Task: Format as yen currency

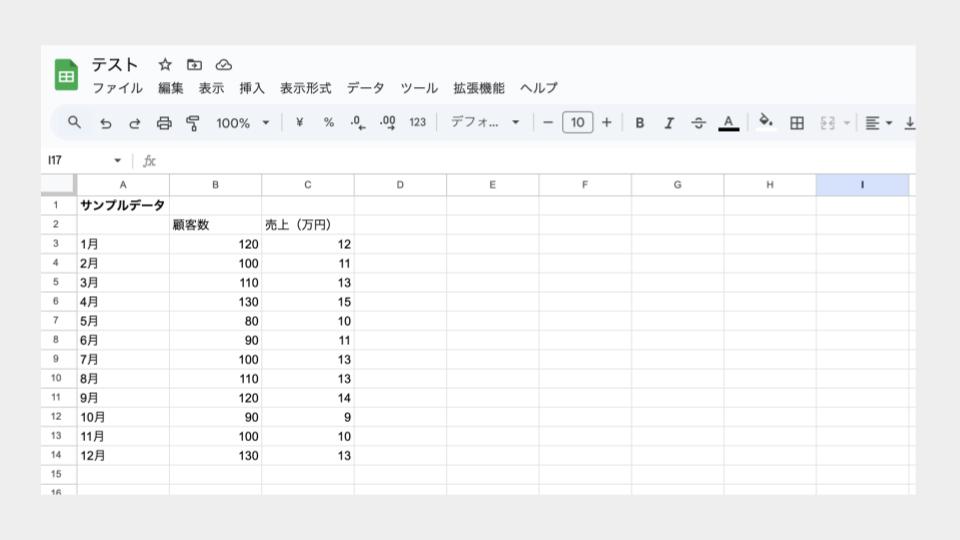Action: click(x=299, y=123)
